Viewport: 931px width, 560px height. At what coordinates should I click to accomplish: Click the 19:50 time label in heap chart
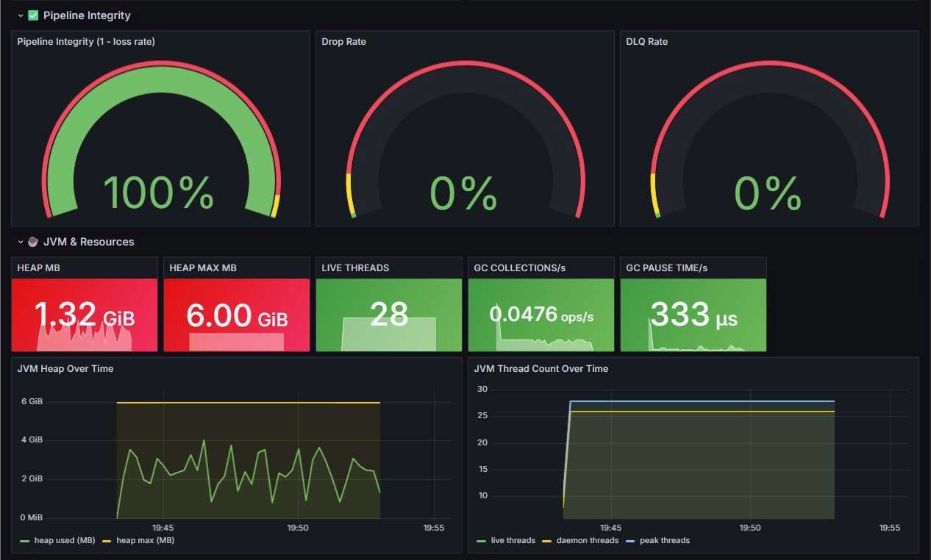pyautogui.click(x=298, y=528)
